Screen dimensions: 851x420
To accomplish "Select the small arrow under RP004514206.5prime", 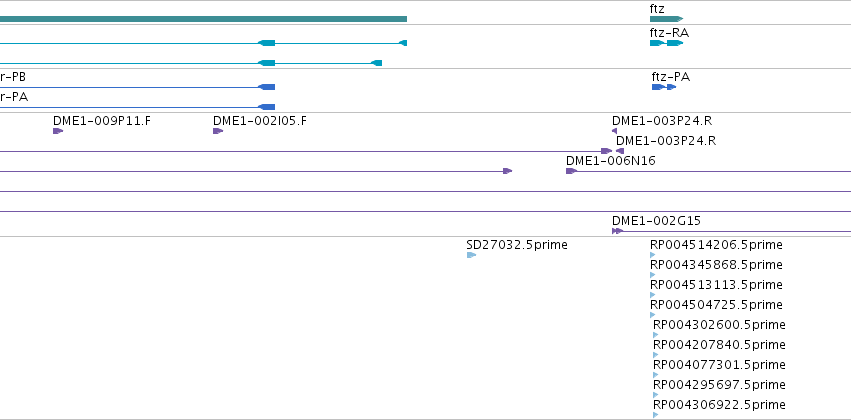I will coord(653,255).
